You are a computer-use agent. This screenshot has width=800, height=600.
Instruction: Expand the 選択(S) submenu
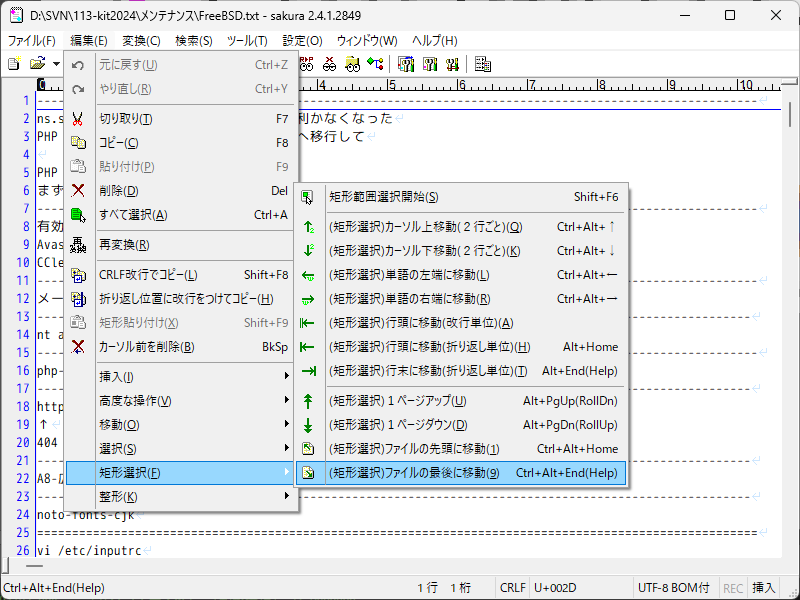coord(182,448)
